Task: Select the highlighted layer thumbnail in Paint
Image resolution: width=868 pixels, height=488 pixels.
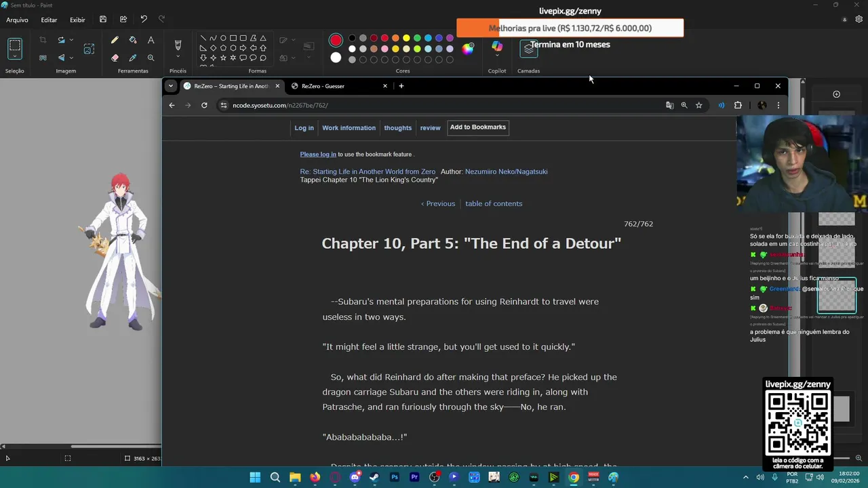Action: click(836, 296)
